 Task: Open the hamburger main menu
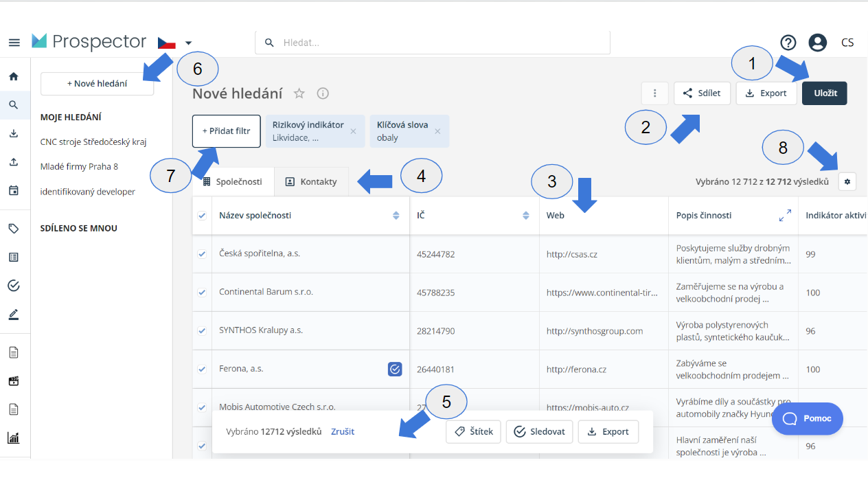pos(14,43)
